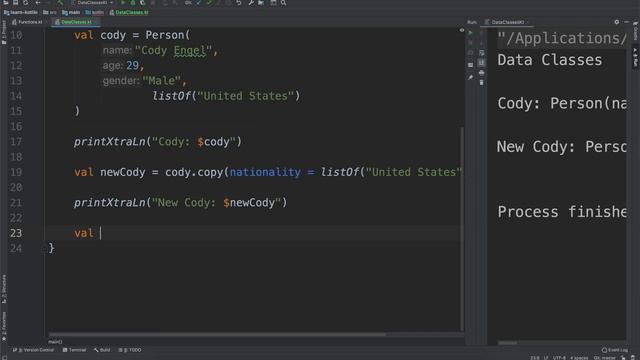Viewport: 640px width, 360px height.
Task: Select DataClassesKt tab in Run panel
Action: coord(506,22)
